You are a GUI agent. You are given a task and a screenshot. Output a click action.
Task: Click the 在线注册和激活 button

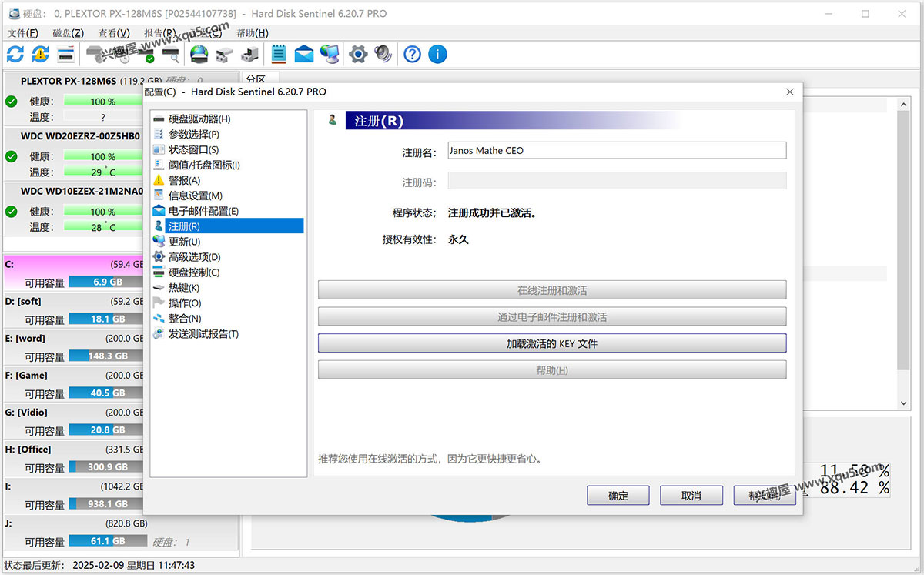tap(552, 290)
